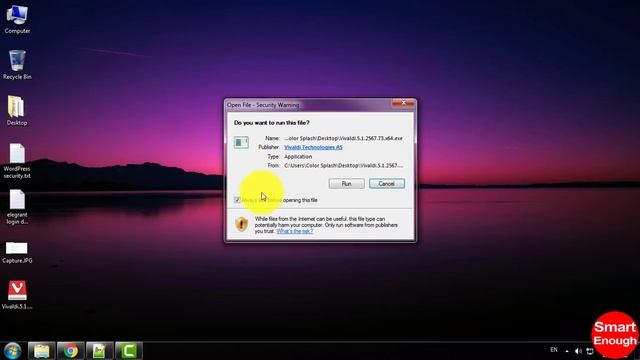The height and width of the screenshot is (360, 640).
Task: Uncheck Always ask before opening this file
Action: [237, 200]
